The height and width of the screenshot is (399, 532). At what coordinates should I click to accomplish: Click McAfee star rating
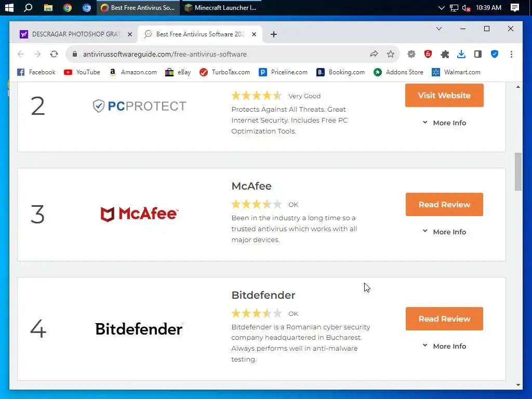pyautogui.click(x=257, y=204)
